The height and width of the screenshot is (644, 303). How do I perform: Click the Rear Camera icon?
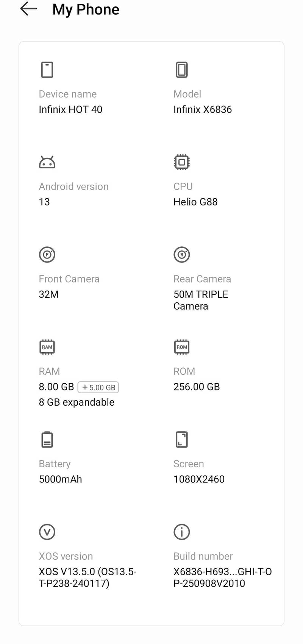(x=182, y=255)
